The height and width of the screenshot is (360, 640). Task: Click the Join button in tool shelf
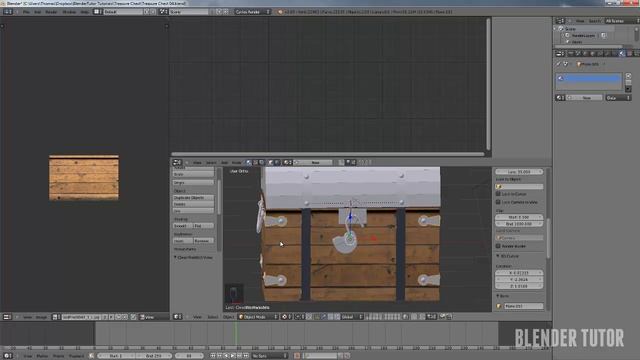tap(193, 211)
